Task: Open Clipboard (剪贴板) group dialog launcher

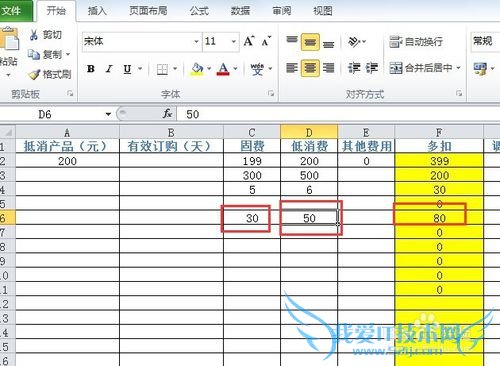Action: tap(70, 94)
